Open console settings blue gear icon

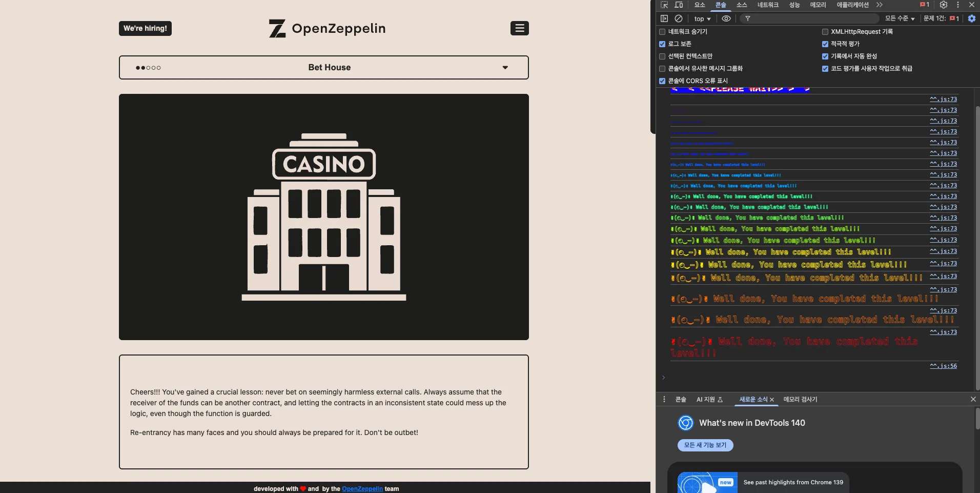972,18
